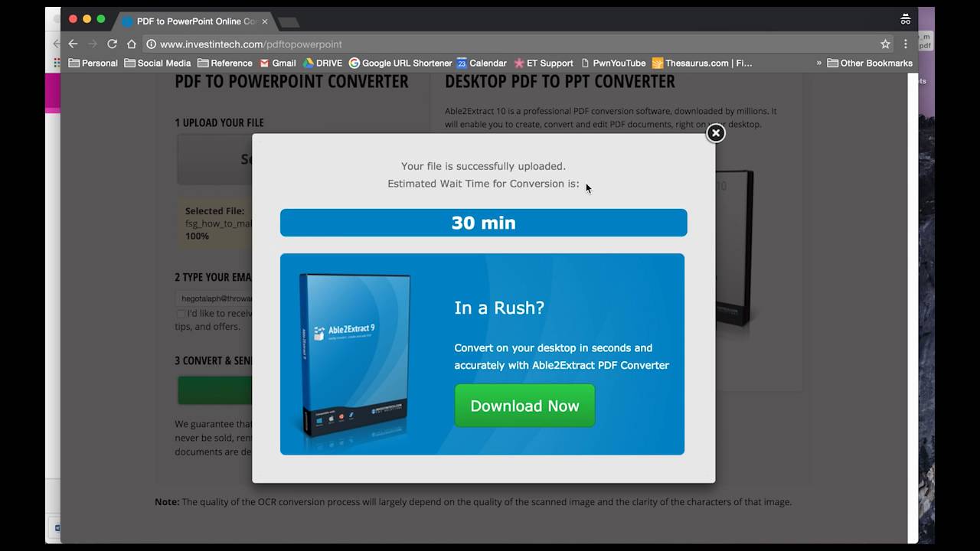Open the Personal bookmarks folder
The image size is (980, 551).
(93, 63)
